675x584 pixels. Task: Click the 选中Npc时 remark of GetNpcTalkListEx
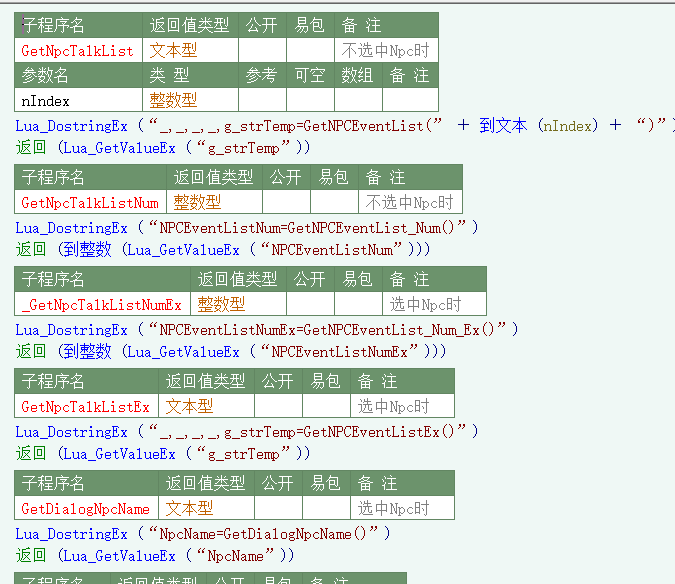[393, 406]
